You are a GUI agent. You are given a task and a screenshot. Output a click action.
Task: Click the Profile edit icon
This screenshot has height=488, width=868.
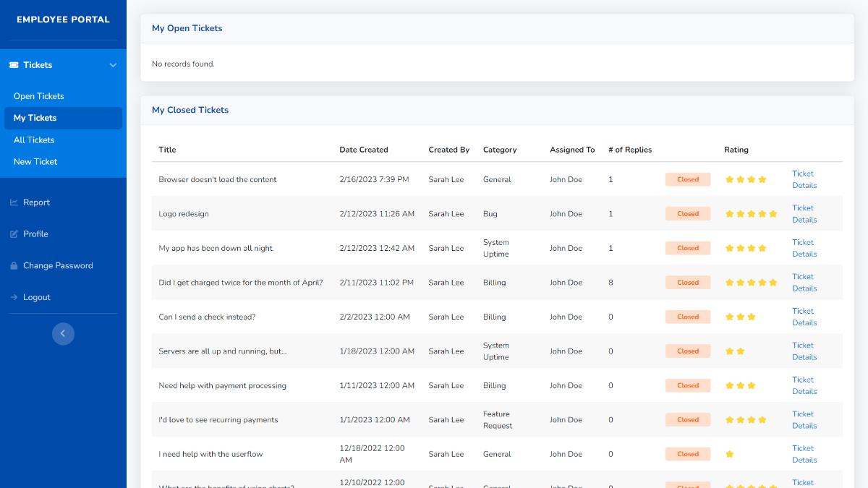[x=13, y=234]
